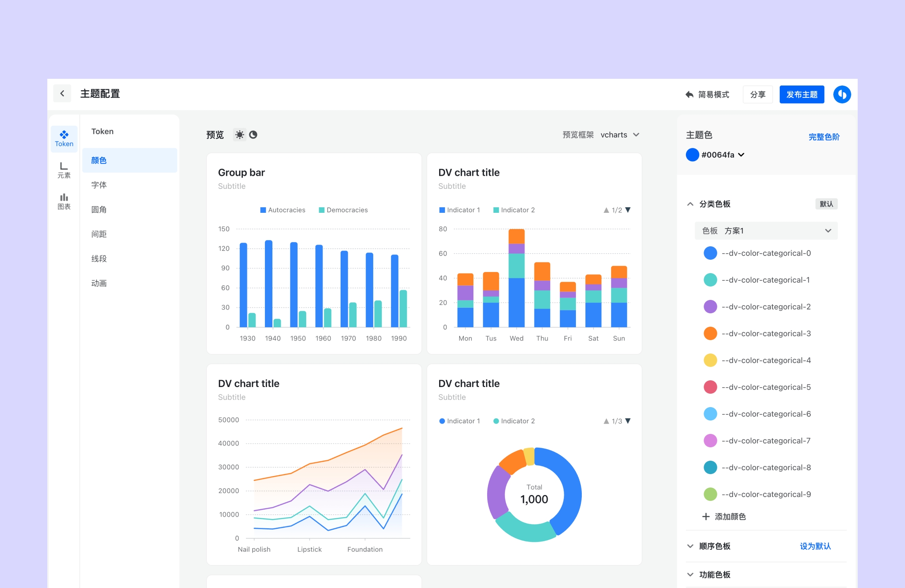Click the 默认 tag beside 分类色板

(826, 204)
